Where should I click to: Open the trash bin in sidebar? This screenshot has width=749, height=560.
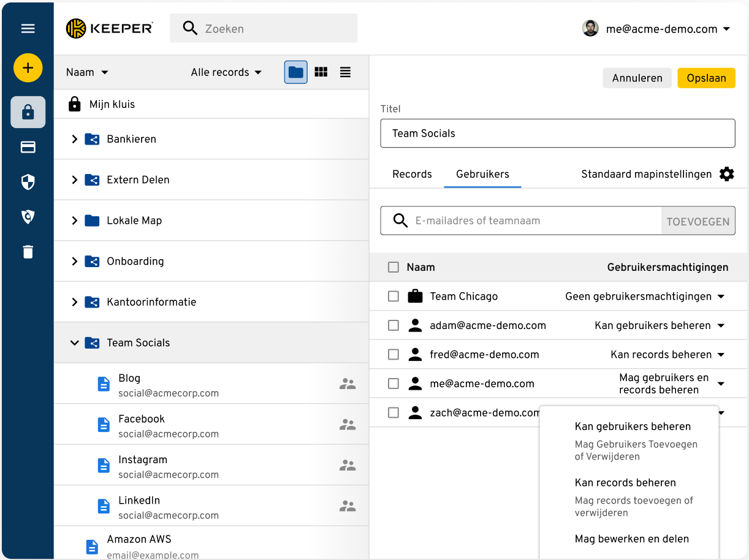point(28,252)
